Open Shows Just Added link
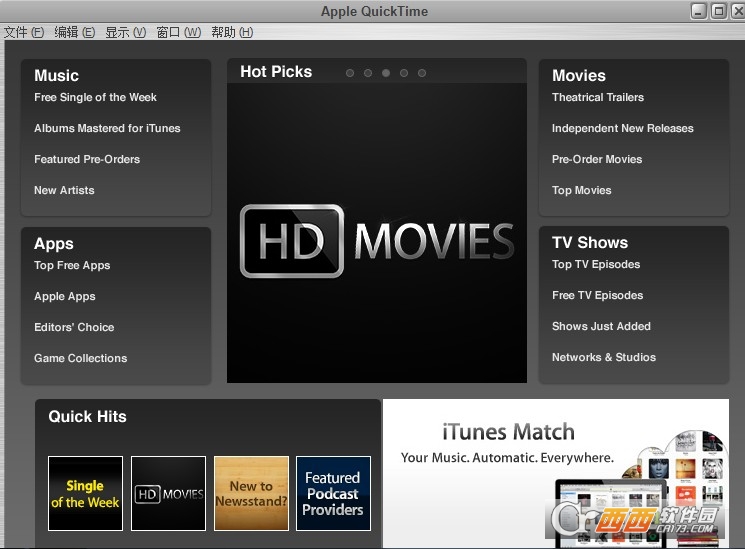The width and height of the screenshot is (745, 549). click(x=601, y=326)
